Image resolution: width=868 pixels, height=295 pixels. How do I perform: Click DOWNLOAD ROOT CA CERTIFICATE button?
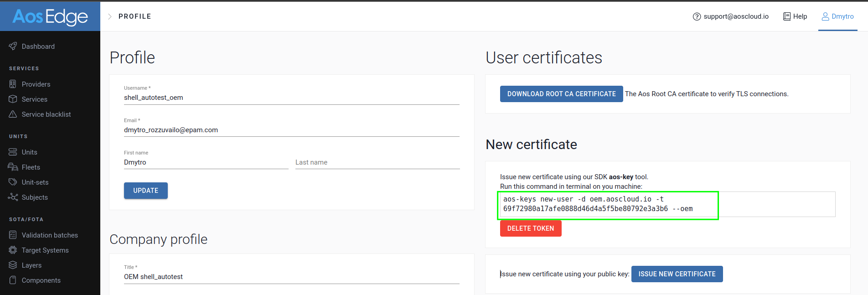coord(561,94)
